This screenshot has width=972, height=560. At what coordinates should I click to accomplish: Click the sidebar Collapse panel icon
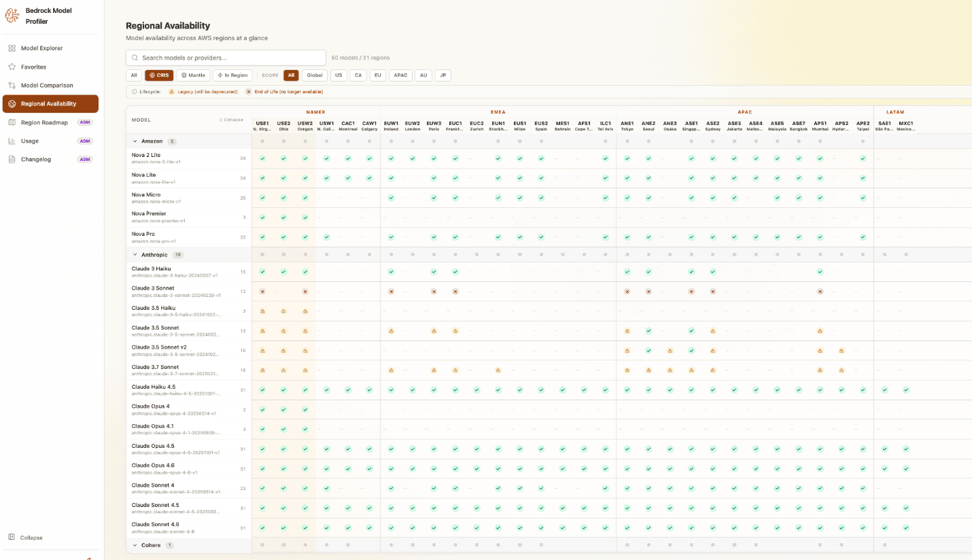click(12, 537)
